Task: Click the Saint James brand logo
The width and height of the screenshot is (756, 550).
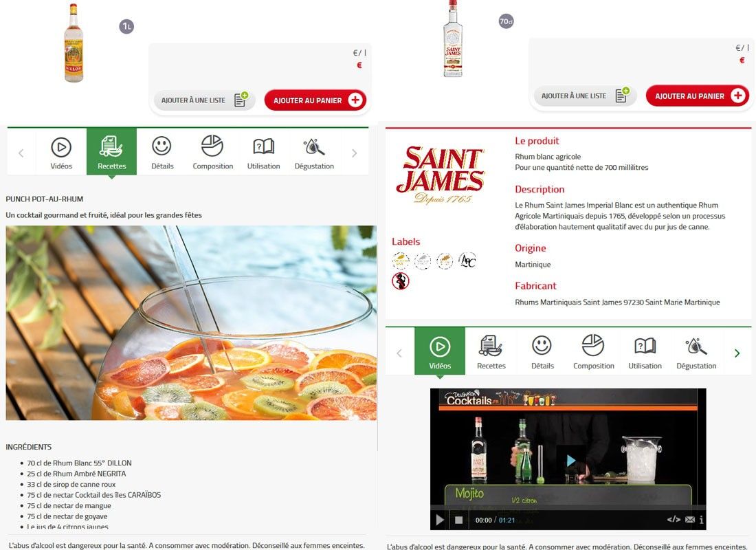Action: [440, 175]
